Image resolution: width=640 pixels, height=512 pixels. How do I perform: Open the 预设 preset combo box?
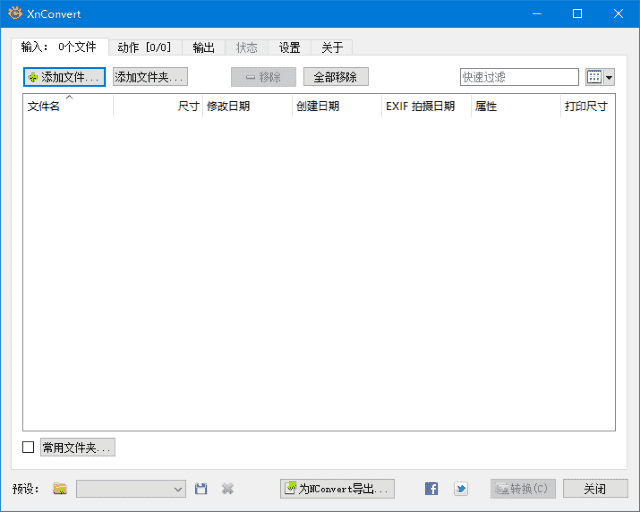131,489
